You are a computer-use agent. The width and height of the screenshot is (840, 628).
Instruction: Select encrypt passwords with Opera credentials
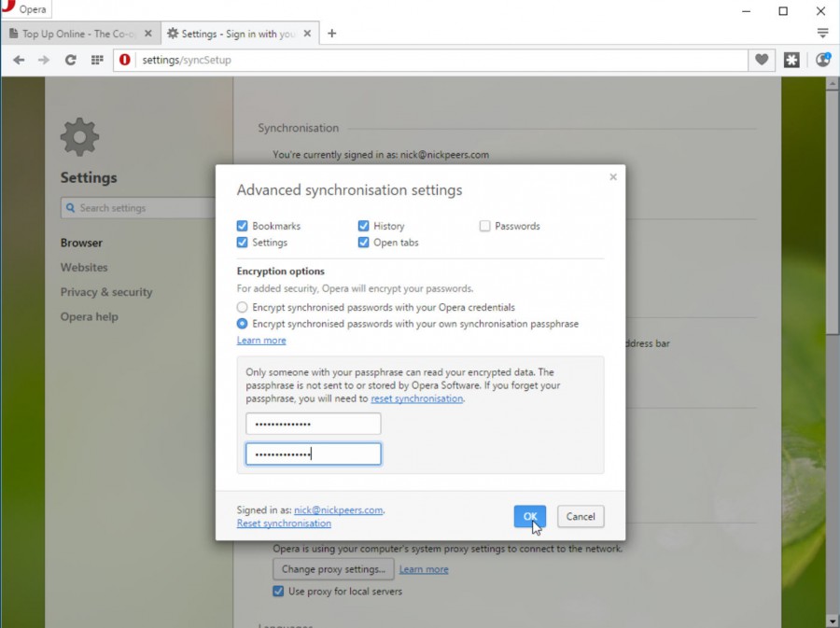tap(242, 306)
